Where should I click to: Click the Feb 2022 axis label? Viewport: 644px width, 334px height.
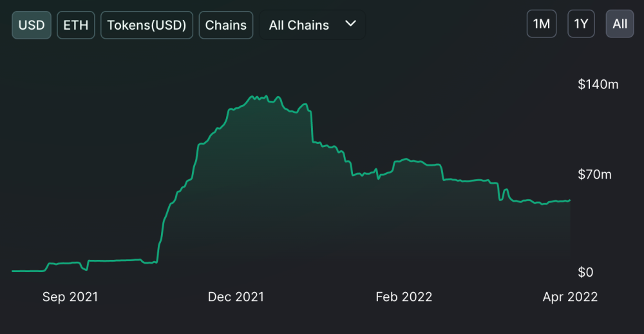pyautogui.click(x=404, y=297)
